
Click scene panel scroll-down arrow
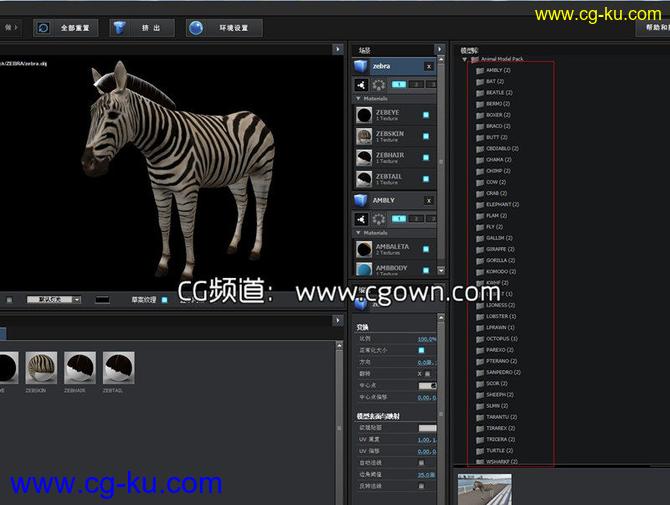pyautogui.click(x=441, y=270)
